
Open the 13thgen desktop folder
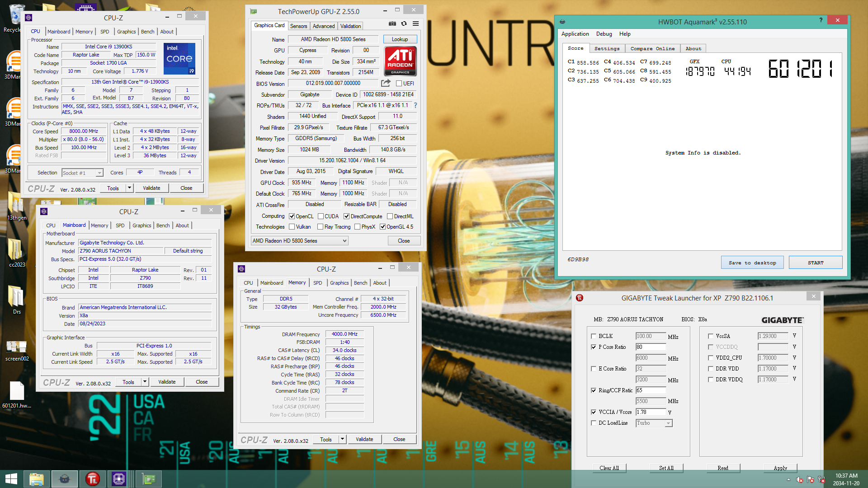coord(17,206)
